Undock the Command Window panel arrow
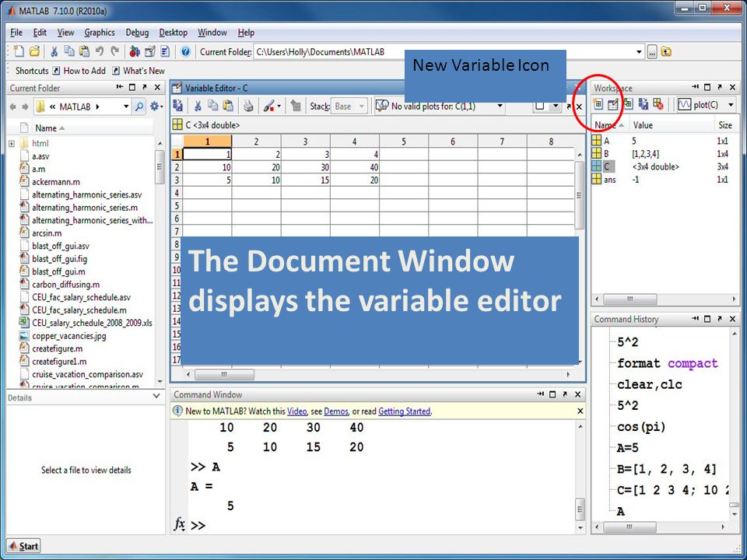 tap(565, 394)
